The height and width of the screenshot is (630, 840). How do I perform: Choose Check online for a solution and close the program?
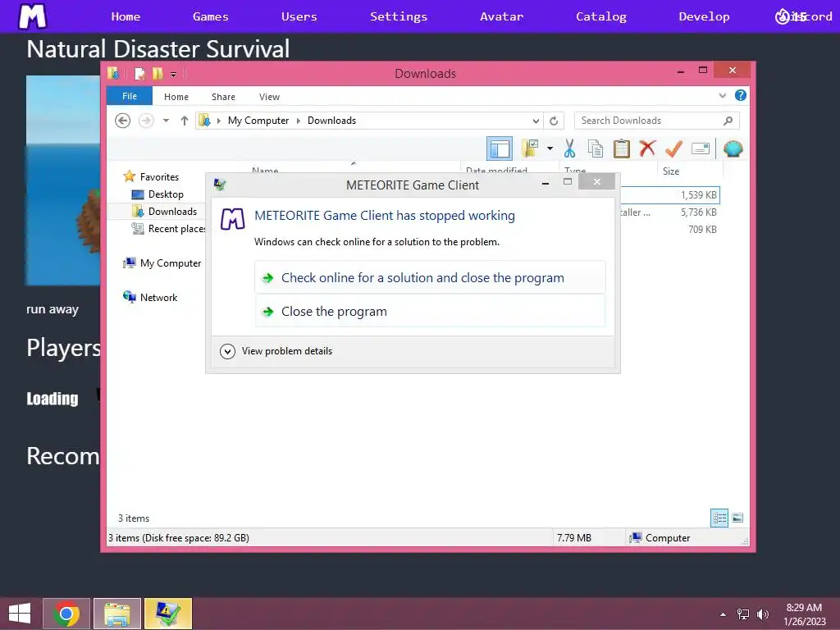pyautogui.click(x=430, y=277)
